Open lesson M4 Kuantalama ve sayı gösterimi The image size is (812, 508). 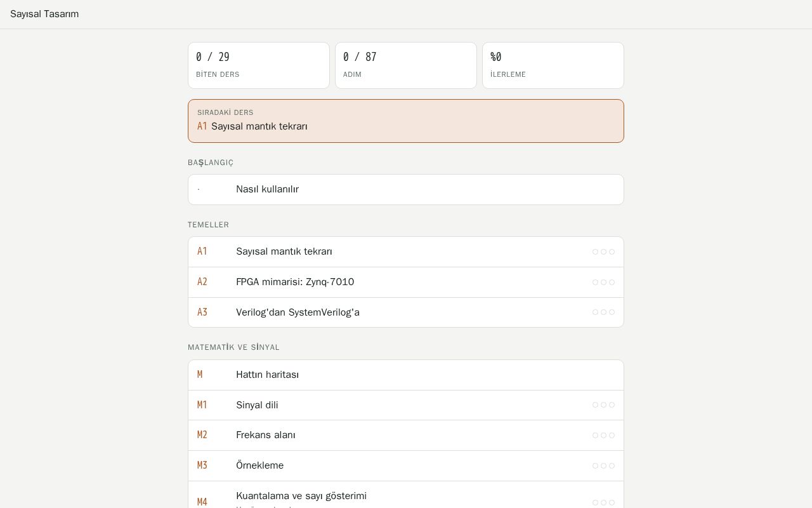(x=406, y=495)
